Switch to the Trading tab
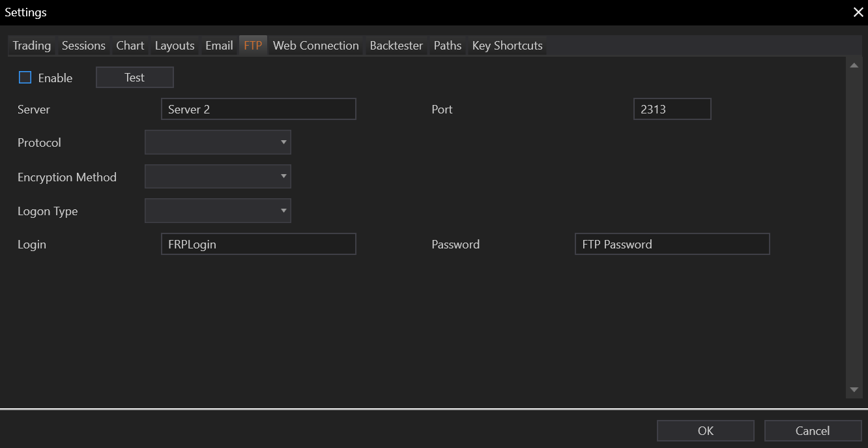The width and height of the screenshot is (868, 448). coord(32,46)
